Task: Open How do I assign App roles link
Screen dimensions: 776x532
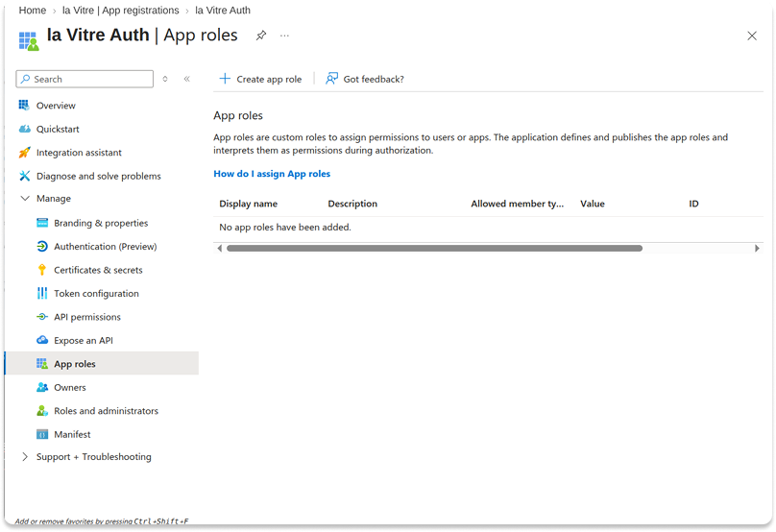Action: coord(272,174)
